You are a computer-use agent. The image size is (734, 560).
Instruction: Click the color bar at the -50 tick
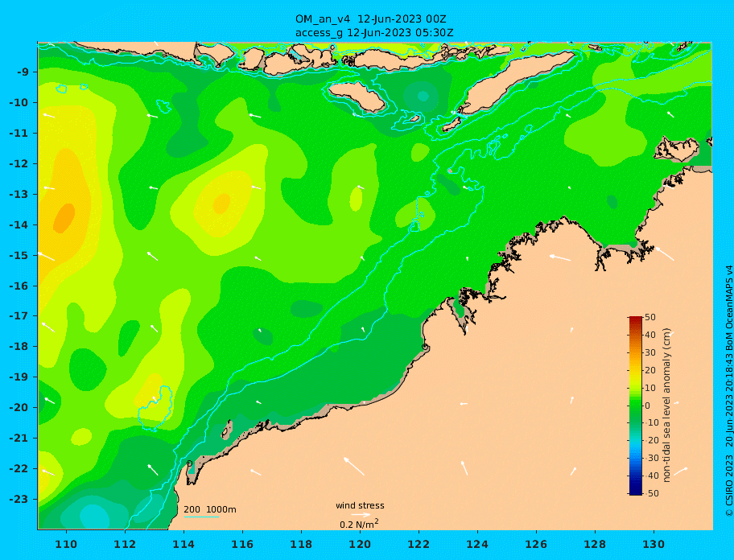(x=635, y=493)
